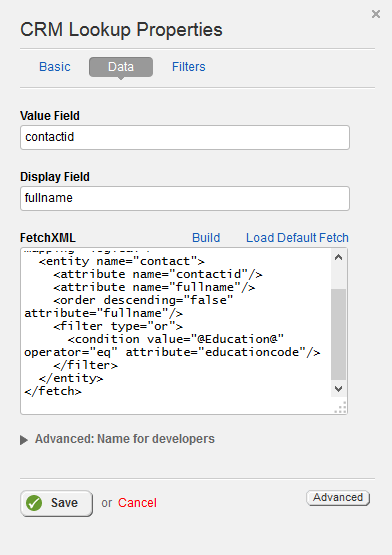Expand the Advanced: Name for developers section

coord(118,439)
